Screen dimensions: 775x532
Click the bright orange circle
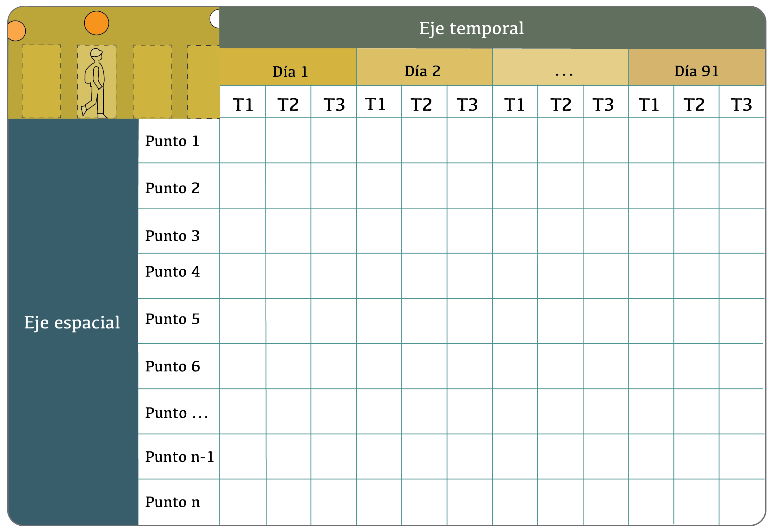[96, 23]
